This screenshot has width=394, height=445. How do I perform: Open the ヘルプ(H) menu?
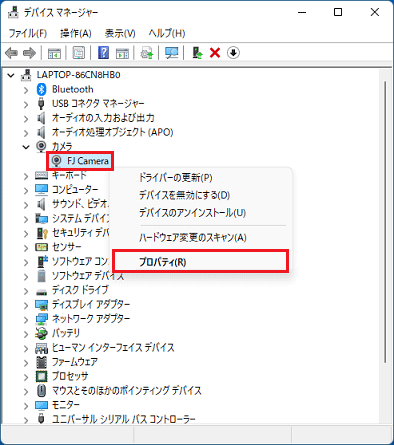[x=167, y=33]
